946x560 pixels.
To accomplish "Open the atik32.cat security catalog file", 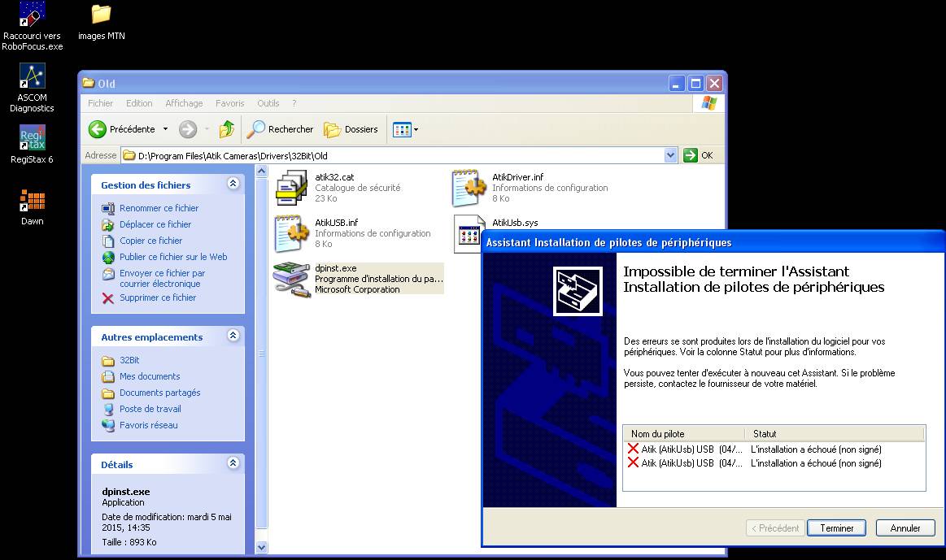I will [x=291, y=188].
